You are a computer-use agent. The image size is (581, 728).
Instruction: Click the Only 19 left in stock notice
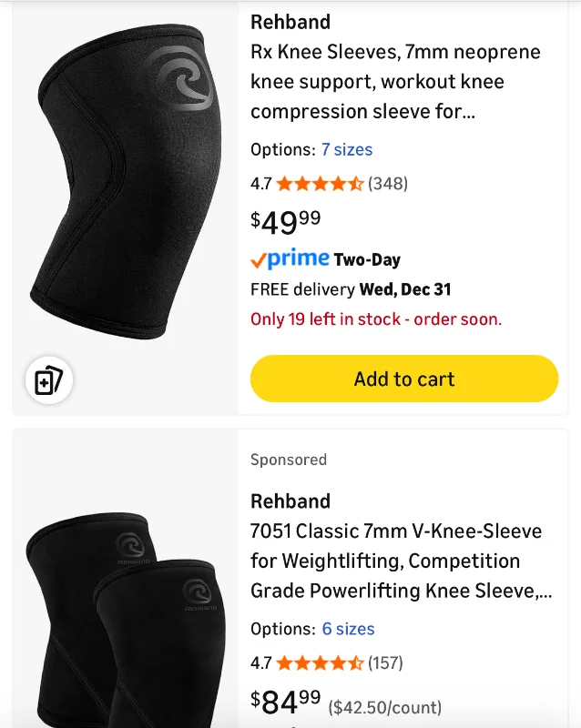[x=376, y=319]
